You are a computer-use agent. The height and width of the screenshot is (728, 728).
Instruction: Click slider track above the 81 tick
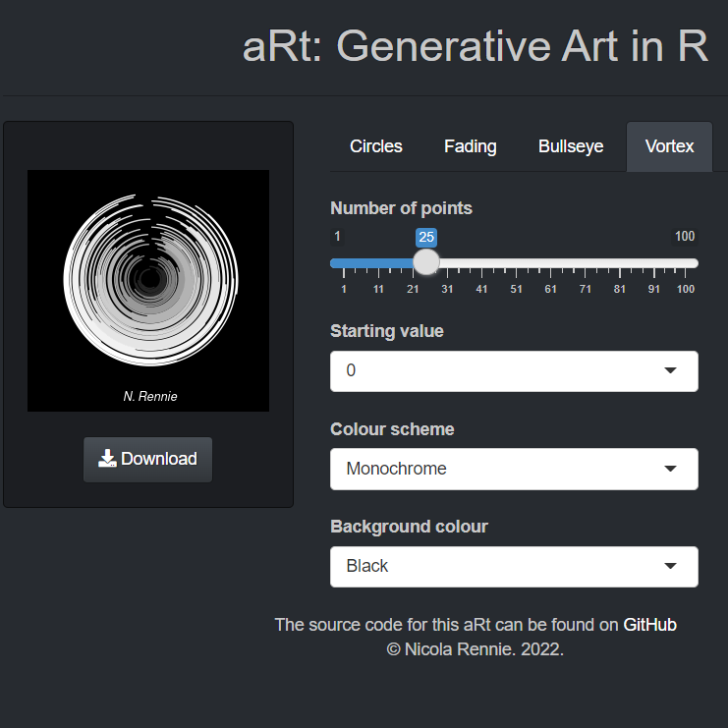[x=619, y=263]
